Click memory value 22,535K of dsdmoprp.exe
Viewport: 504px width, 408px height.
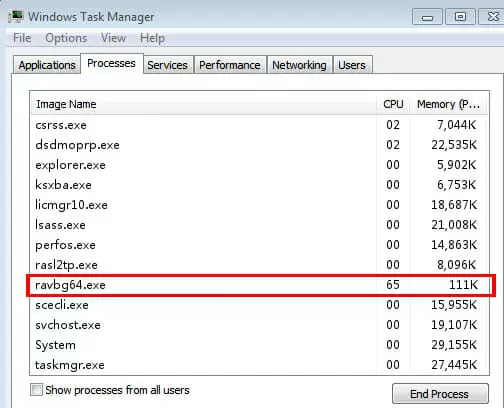click(454, 145)
